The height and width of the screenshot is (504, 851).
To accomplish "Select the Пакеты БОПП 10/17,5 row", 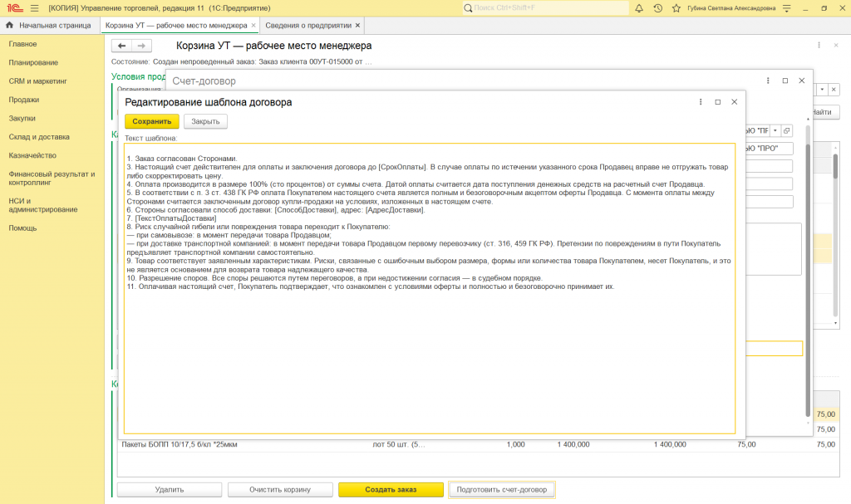I will (x=478, y=444).
